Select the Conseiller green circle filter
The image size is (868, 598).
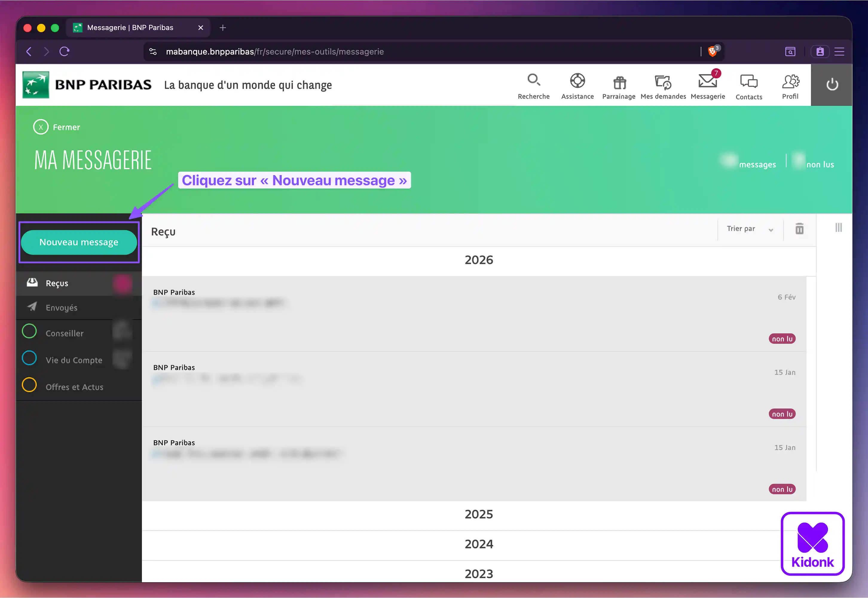[x=29, y=331]
